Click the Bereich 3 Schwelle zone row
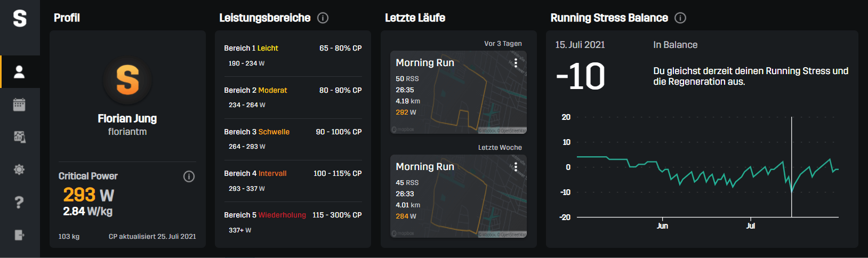The width and height of the screenshot is (868, 258). (x=293, y=139)
